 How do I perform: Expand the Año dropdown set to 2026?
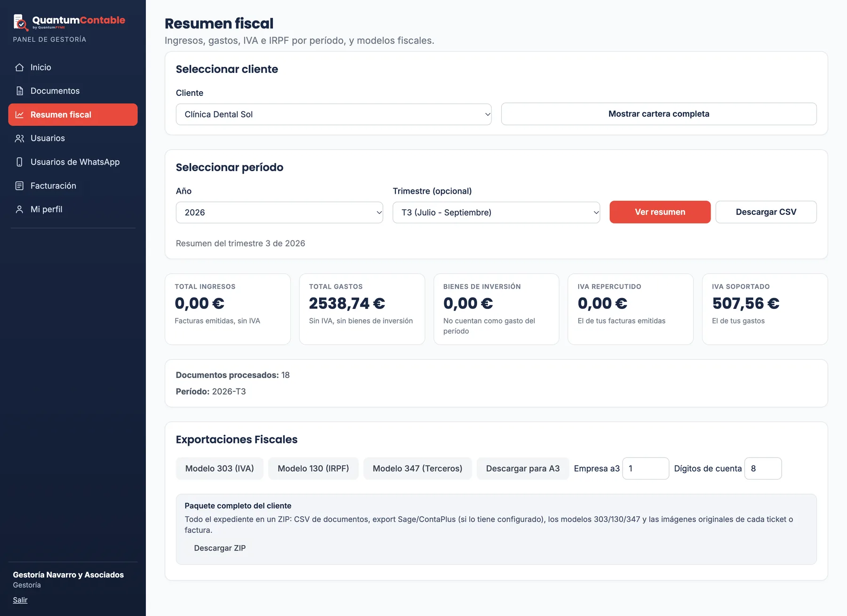280,213
